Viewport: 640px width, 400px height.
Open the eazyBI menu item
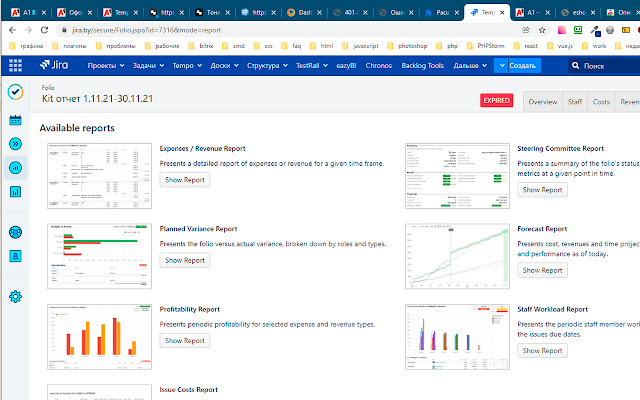pyautogui.click(x=346, y=65)
